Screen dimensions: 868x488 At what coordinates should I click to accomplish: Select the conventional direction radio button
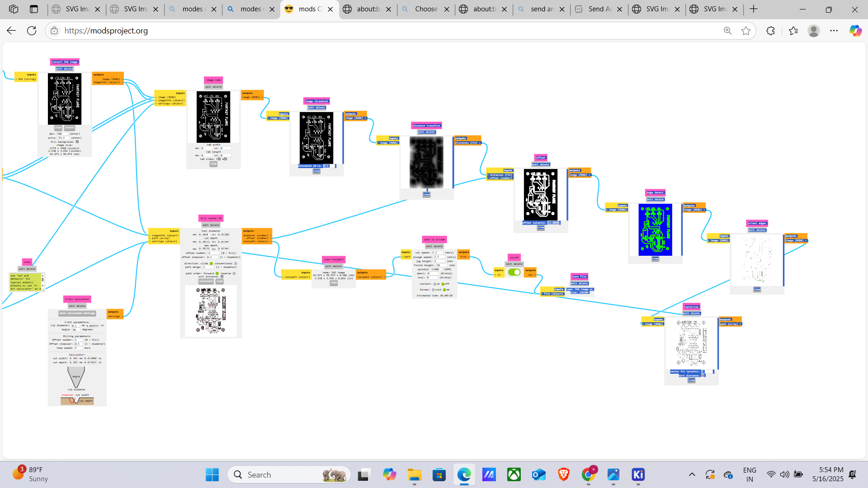[x=236, y=263]
